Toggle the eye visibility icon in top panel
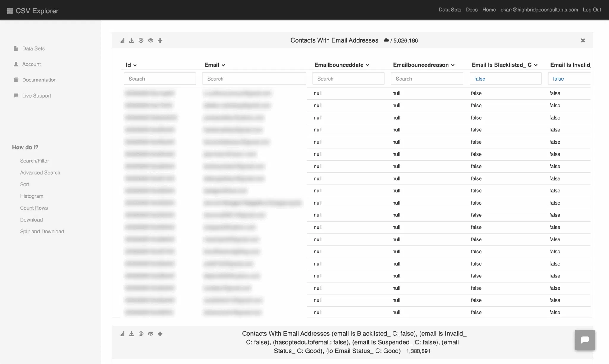 tap(150, 40)
